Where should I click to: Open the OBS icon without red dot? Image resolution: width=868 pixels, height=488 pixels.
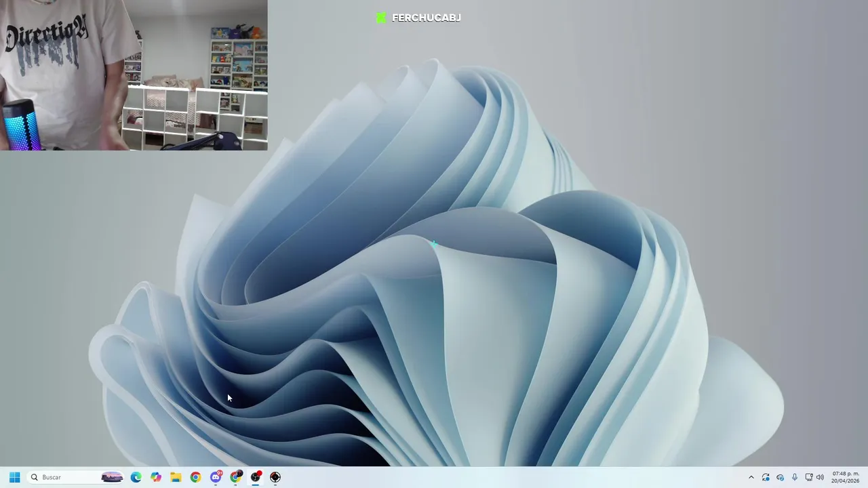275,477
